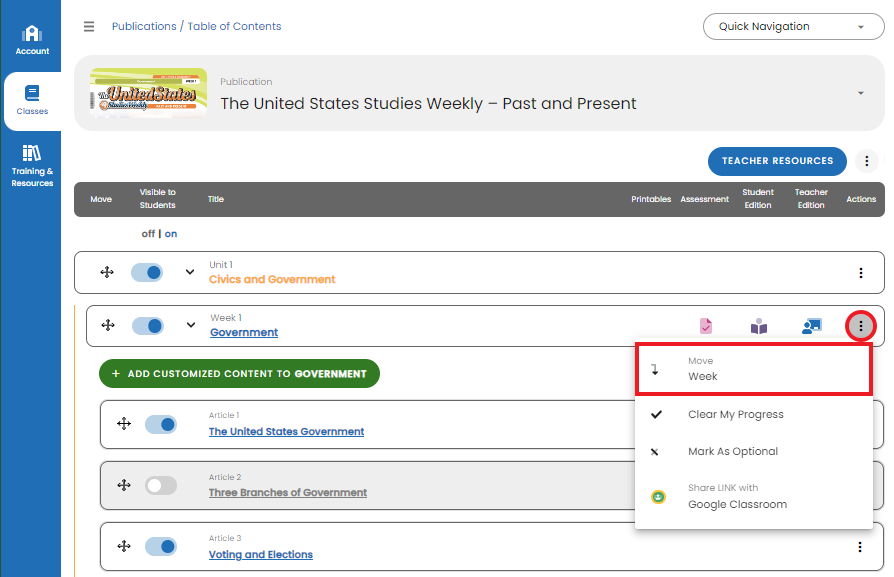Screen dimensions: 894x577
Task: Click the Visible to Students column header
Action: click(x=158, y=198)
